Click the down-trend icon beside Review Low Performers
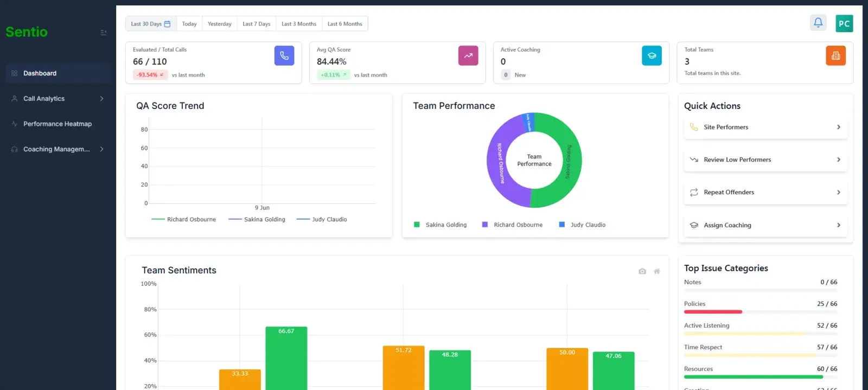The height and width of the screenshot is (390, 868). pyautogui.click(x=694, y=159)
